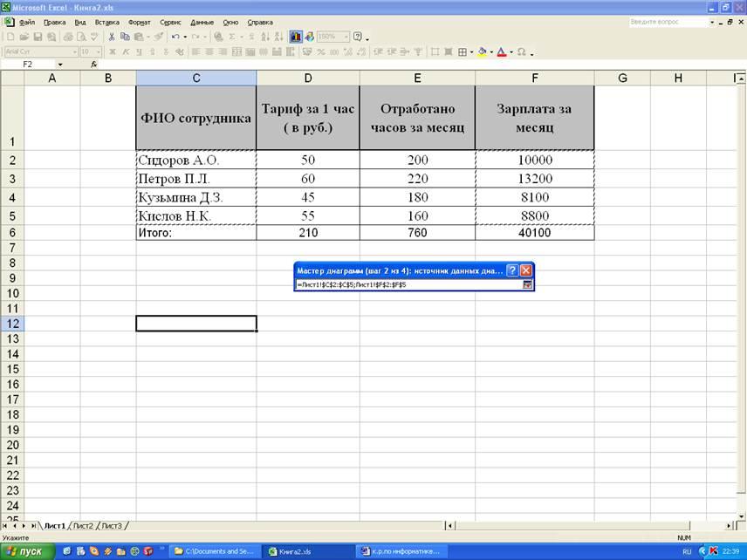Switch to the Лист2 sheet tab
Screen dimensions: 747x560
(x=83, y=525)
